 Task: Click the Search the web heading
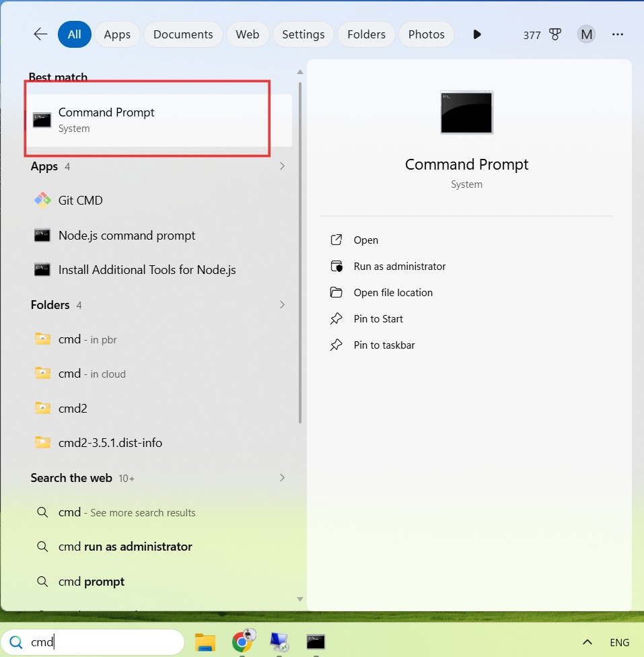click(x=71, y=478)
